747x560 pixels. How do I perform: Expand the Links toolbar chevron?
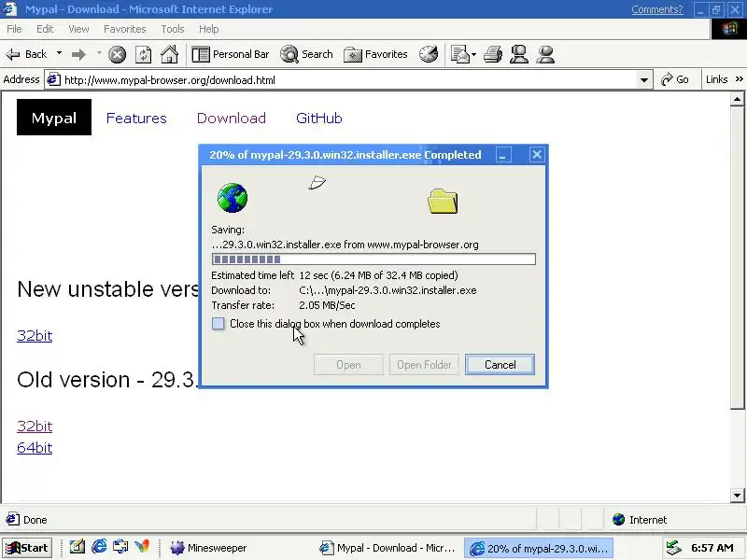click(739, 79)
